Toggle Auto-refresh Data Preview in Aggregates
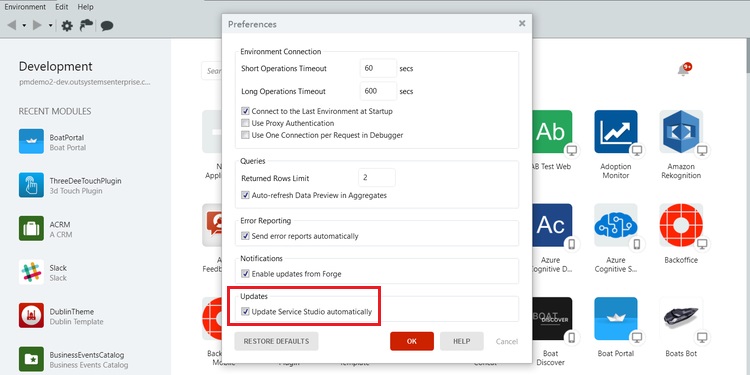Image resolution: width=750 pixels, height=375 pixels. (x=245, y=195)
